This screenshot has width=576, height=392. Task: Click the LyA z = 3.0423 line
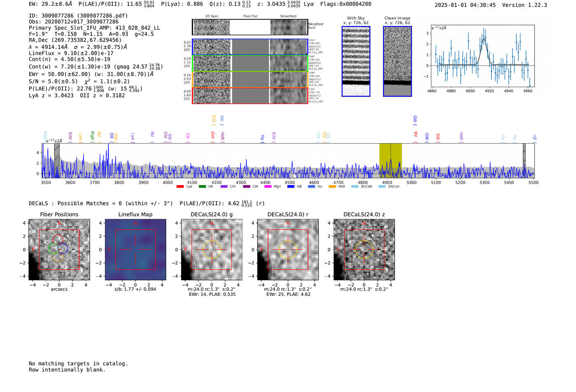pos(77,95)
